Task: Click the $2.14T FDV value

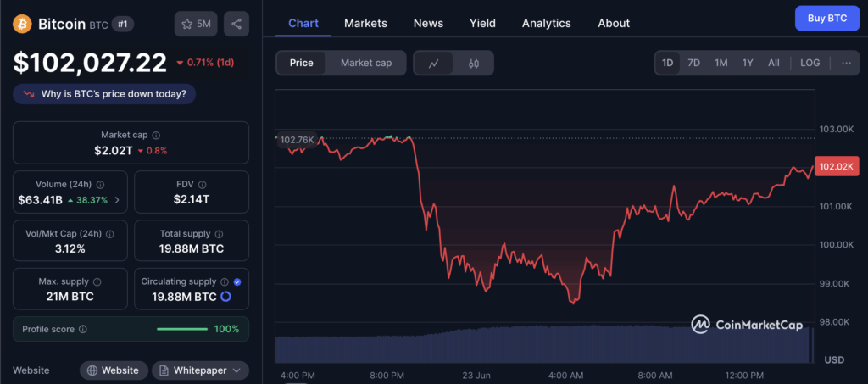Action: tap(192, 199)
